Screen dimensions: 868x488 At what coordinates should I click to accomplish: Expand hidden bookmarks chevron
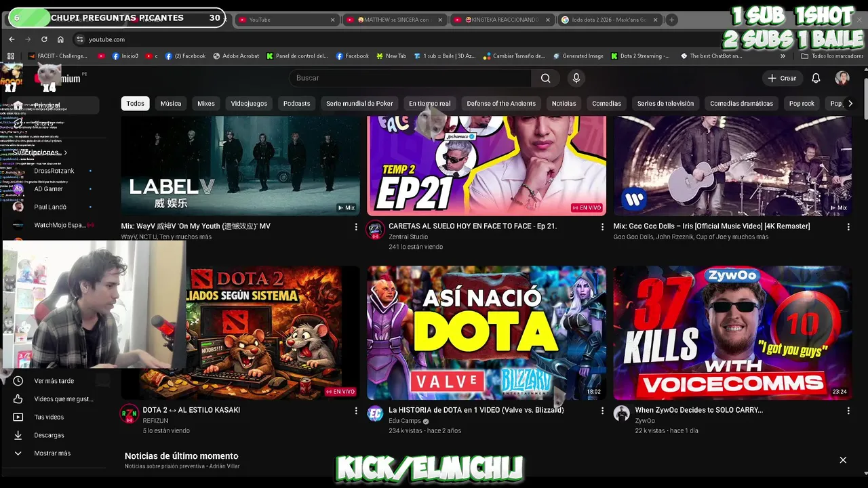[783, 56]
